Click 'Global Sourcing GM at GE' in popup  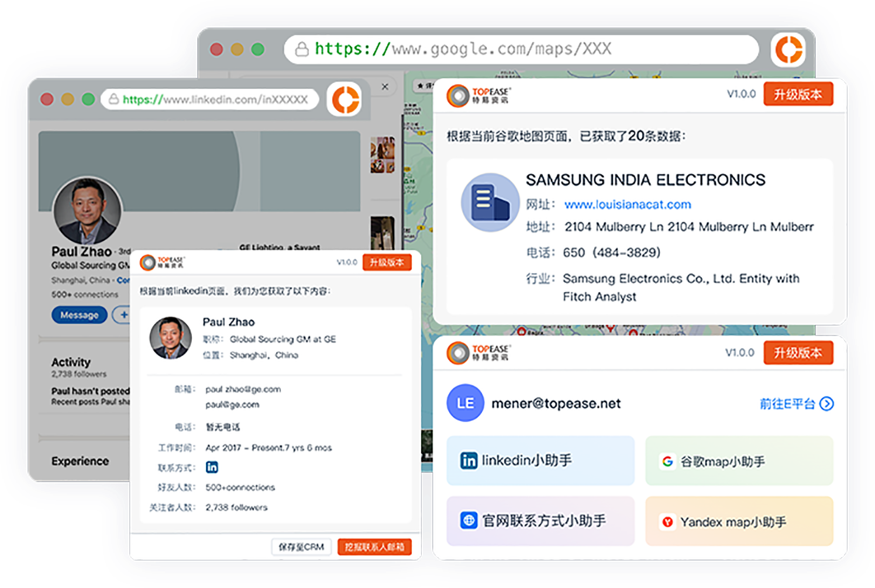tap(283, 339)
